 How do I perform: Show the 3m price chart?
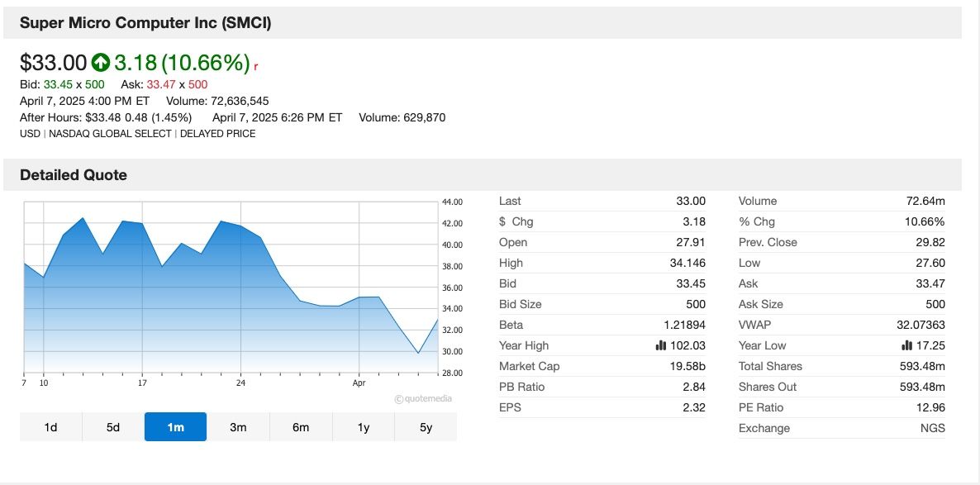238,427
